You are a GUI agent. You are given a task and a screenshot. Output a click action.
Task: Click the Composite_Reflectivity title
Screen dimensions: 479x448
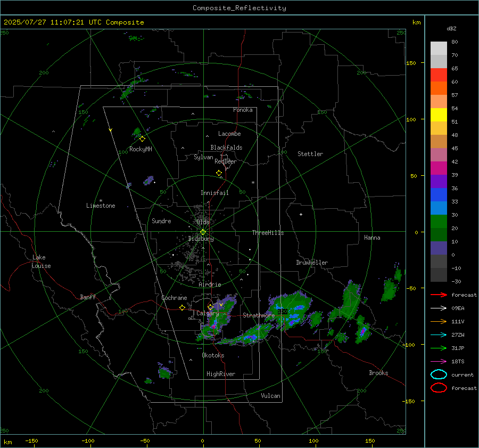239,8
